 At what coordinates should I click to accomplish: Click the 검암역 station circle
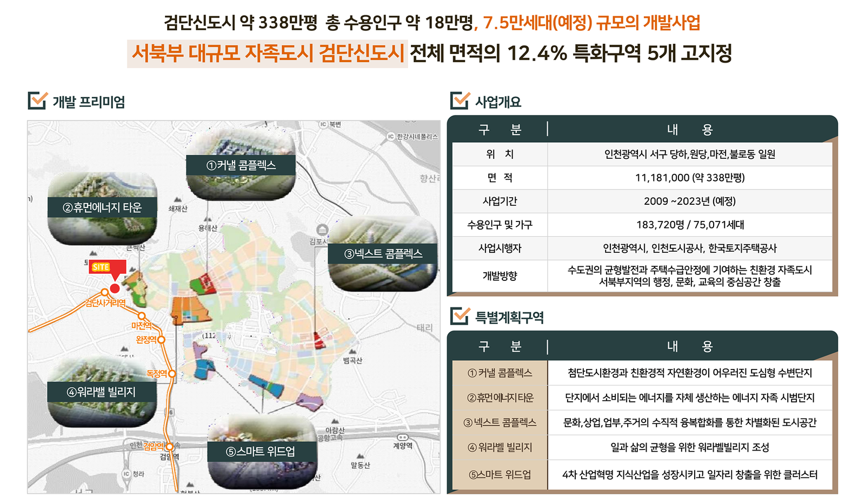(169, 447)
